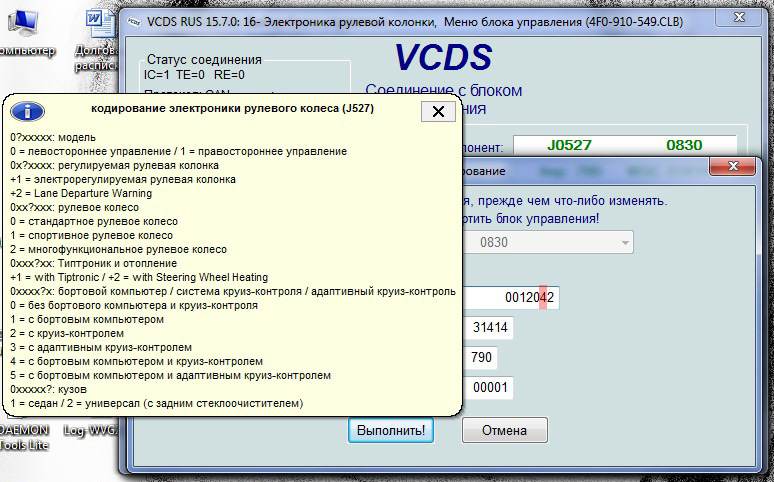Click the field containing 00001
774x482 pixels.
tap(488, 387)
